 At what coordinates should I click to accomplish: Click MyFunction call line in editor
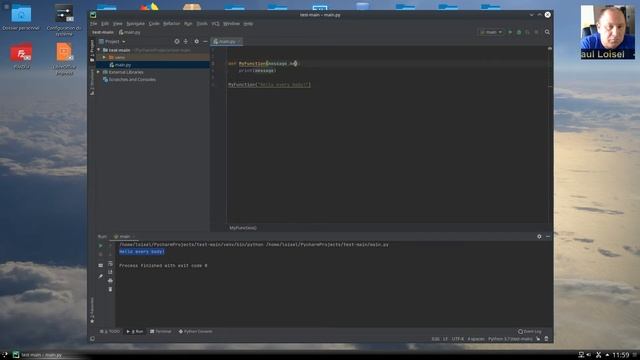269,84
